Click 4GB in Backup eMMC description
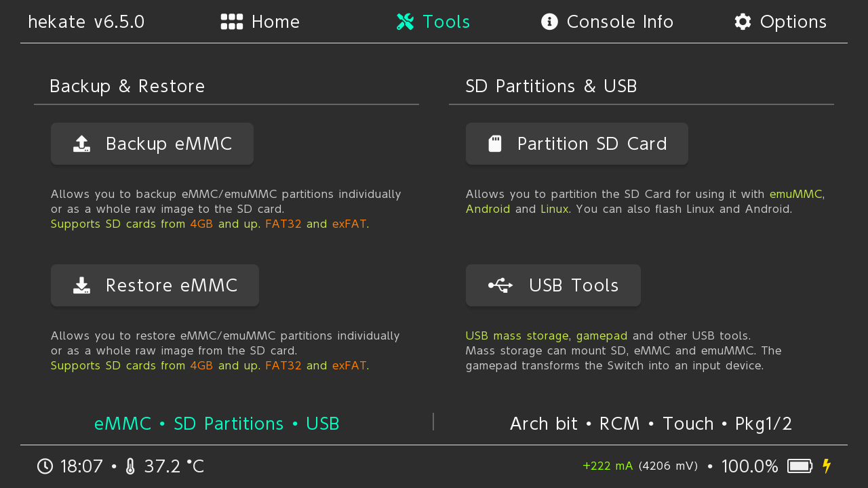Viewport: 868px width, 488px height. 201,224
